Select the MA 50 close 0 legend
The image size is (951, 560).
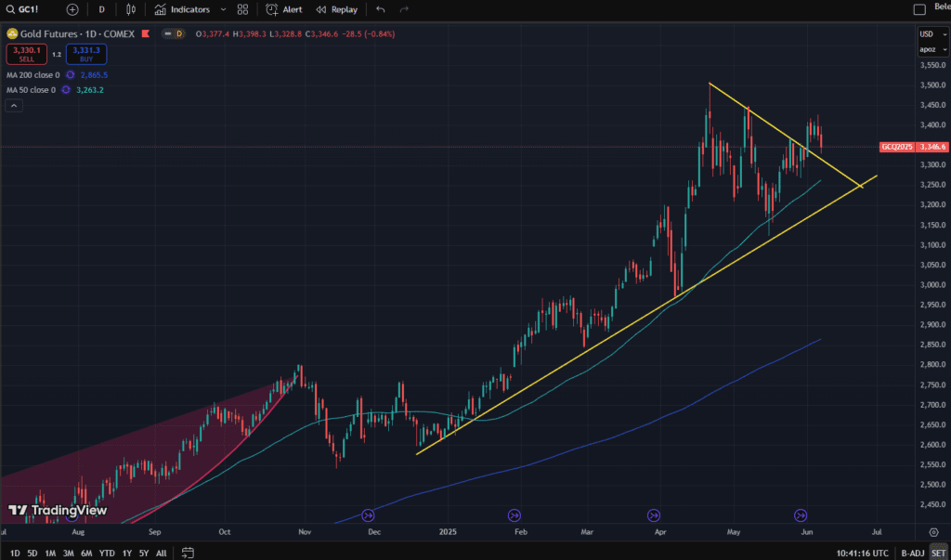31,90
